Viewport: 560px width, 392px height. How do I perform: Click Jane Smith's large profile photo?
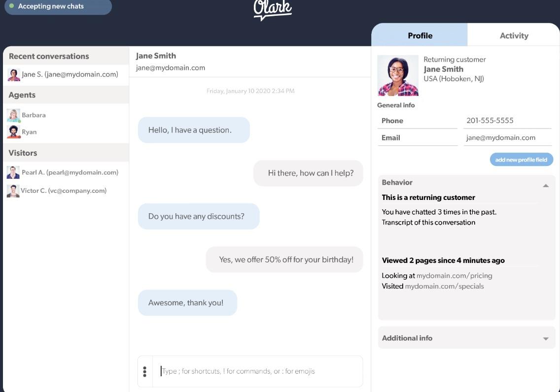pyautogui.click(x=398, y=75)
